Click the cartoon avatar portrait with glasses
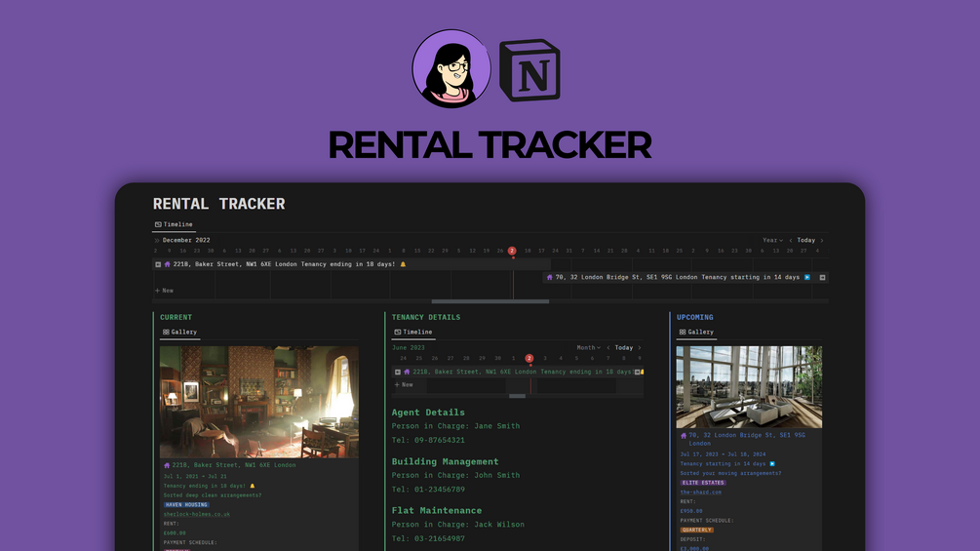Viewport: 980px width, 551px height. click(451, 68)
